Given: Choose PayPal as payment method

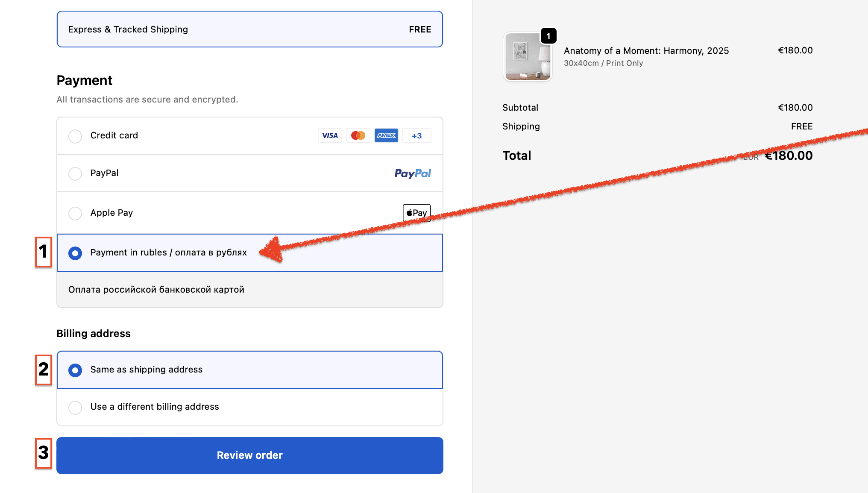Looking at the screenshot, I should [x=75, y=173].
